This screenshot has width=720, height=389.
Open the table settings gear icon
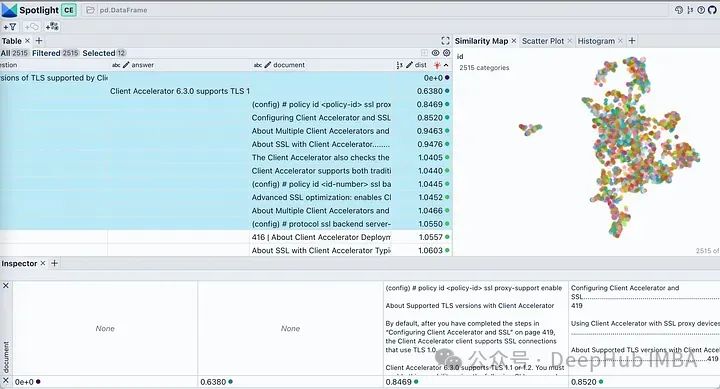(x=446, y=53)
